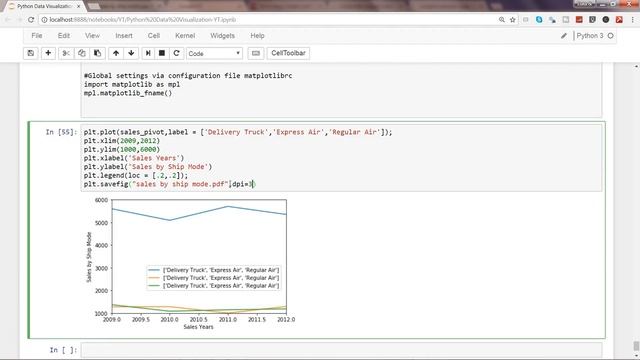Open the File menu
The image size is (640, 360).
click(37, 36)
